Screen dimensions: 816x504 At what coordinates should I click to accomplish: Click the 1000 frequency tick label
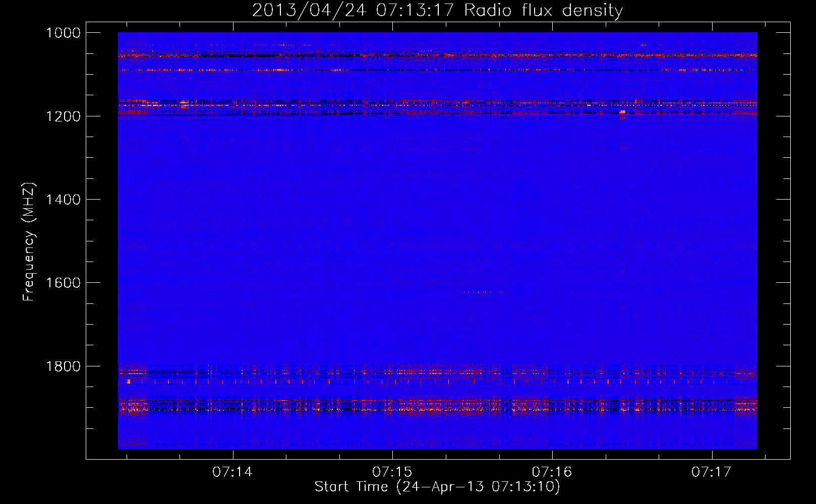tap(63, 33)
